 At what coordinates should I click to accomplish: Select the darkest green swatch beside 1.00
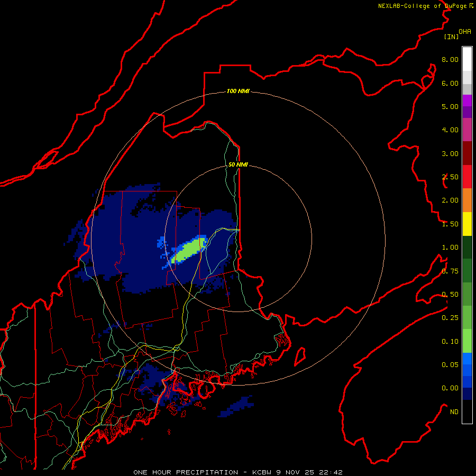(x=467, y=247)
